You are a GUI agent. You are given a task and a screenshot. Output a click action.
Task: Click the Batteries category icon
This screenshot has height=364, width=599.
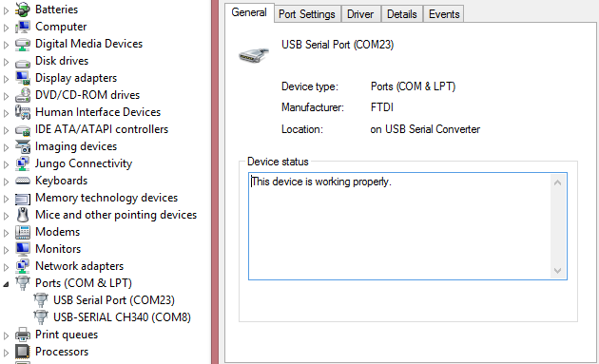23,10
